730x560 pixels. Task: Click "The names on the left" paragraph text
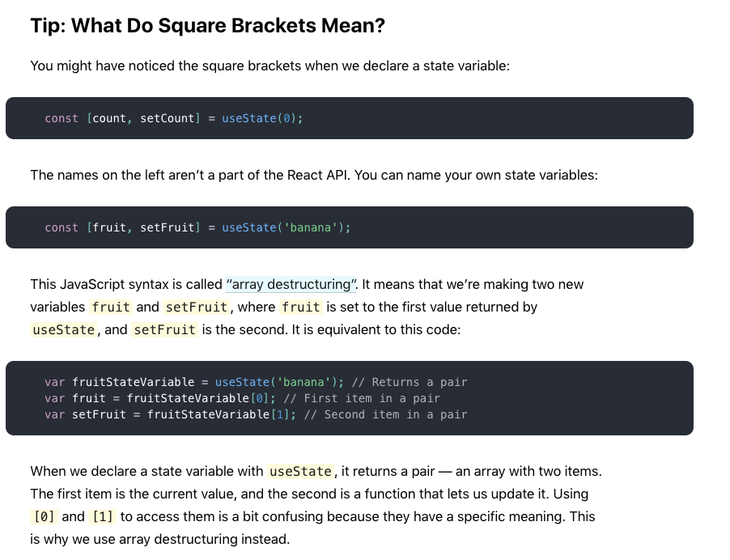coord(313,175)
